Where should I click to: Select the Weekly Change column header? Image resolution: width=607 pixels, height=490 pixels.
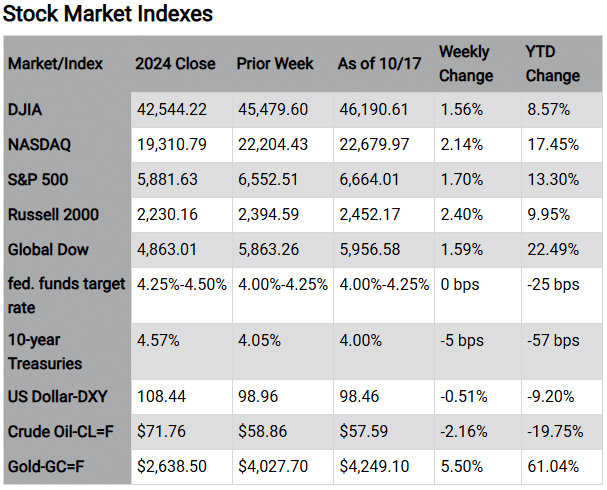pyautogui.click(x=466, y=62)
